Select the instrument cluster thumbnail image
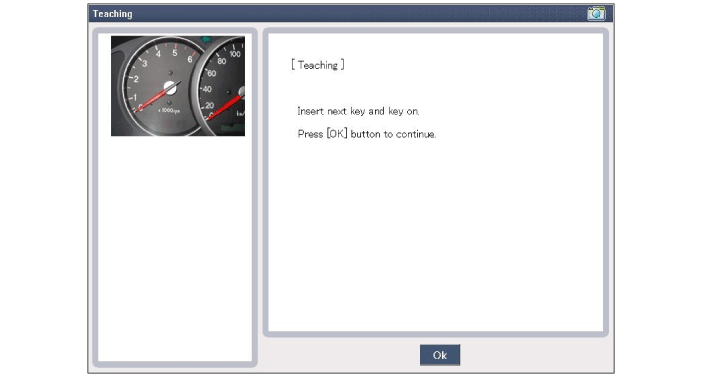The image size is (701, 377). pos(178,86)
